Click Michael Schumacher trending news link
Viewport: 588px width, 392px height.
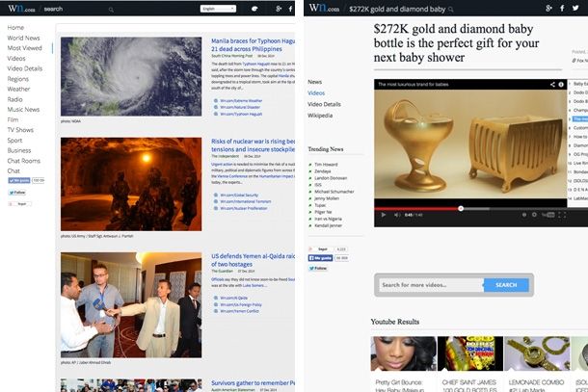(335, 192)
